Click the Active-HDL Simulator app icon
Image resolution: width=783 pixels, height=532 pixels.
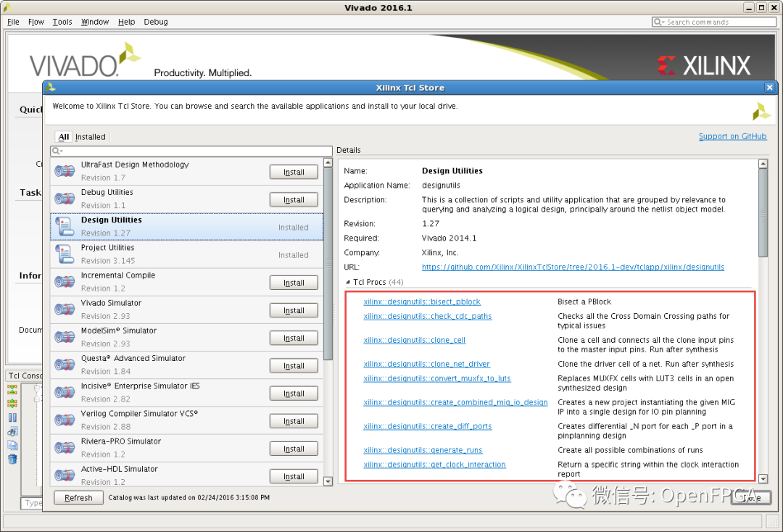coord(65,475)
